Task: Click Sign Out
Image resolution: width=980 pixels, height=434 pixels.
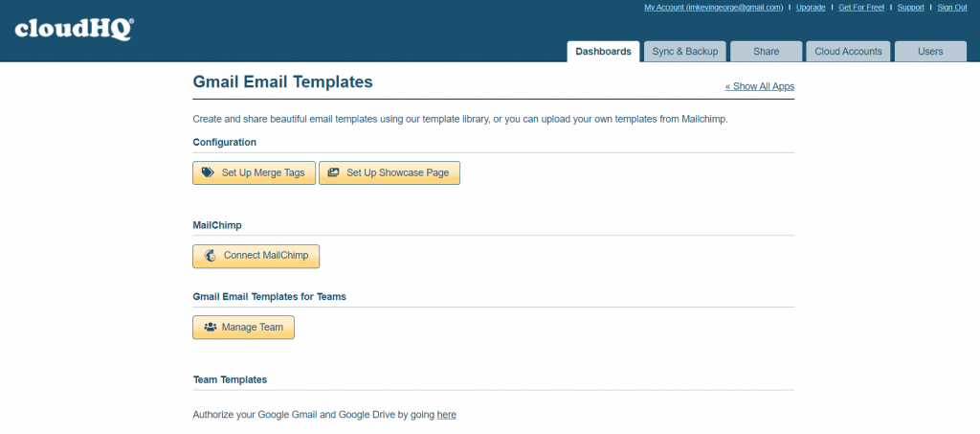Action: click(x=952, y=8)
